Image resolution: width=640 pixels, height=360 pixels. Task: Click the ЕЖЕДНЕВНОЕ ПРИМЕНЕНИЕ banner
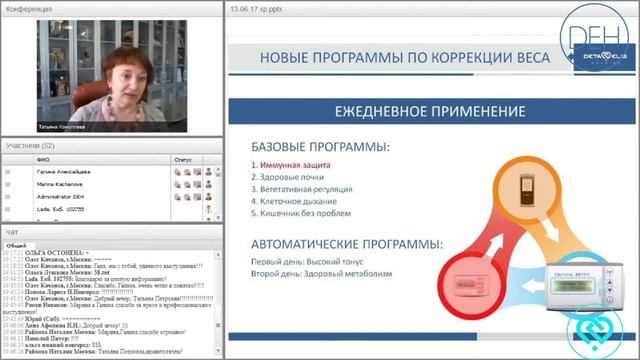(431, 111)
